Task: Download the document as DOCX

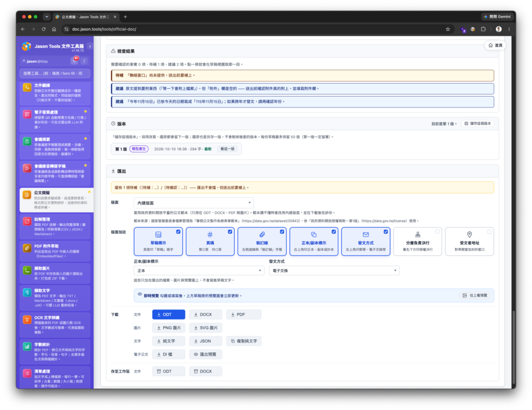Action: (x=206, y=315)
